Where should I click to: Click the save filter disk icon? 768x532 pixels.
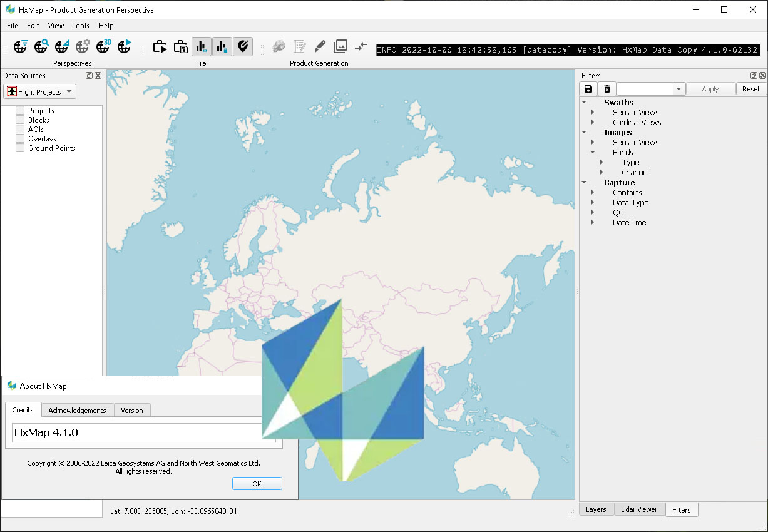coord(588,89)
